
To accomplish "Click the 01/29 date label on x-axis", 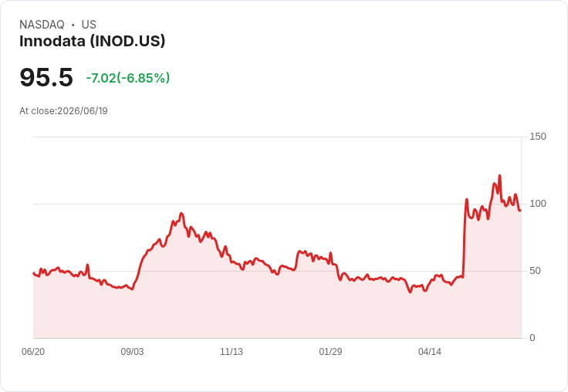I will [330, 351].
